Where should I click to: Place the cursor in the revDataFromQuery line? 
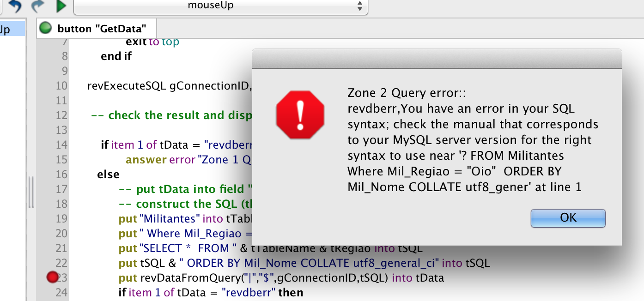point(281,277)
